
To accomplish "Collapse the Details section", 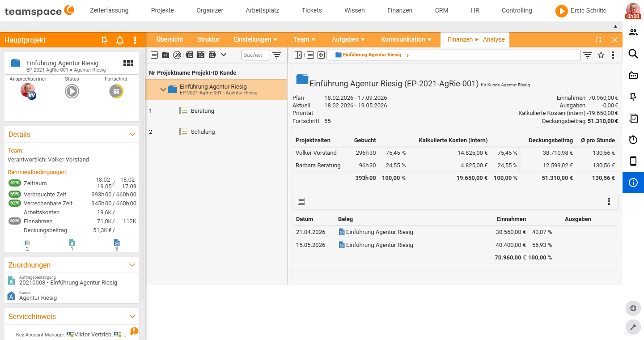I will (x=132, y=134).
